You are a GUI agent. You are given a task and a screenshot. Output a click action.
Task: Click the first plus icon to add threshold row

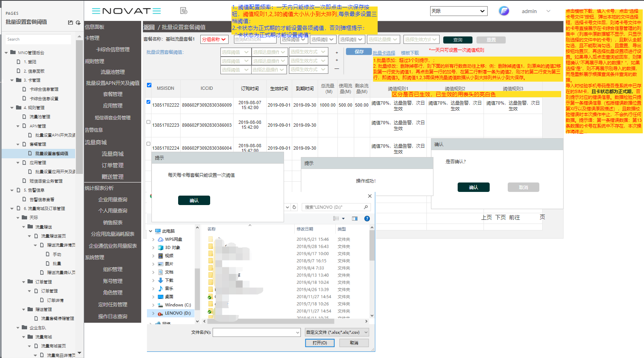pos(337,52)
